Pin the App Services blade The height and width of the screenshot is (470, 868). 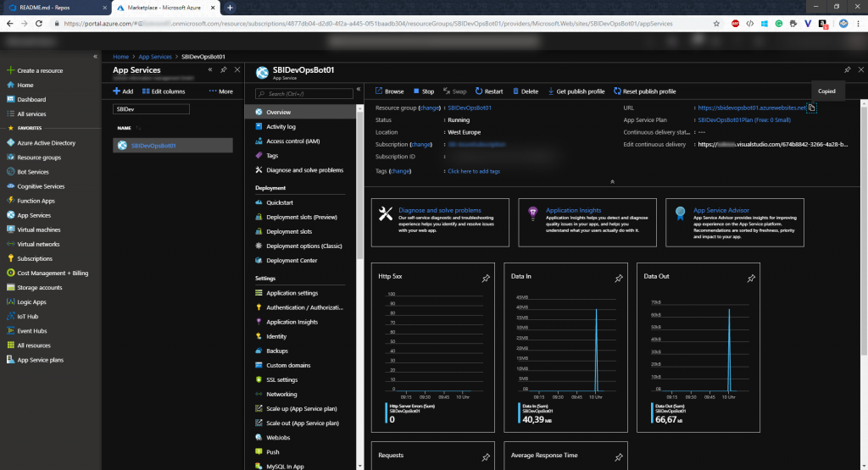pyautogui.click(x=224, y=69)
